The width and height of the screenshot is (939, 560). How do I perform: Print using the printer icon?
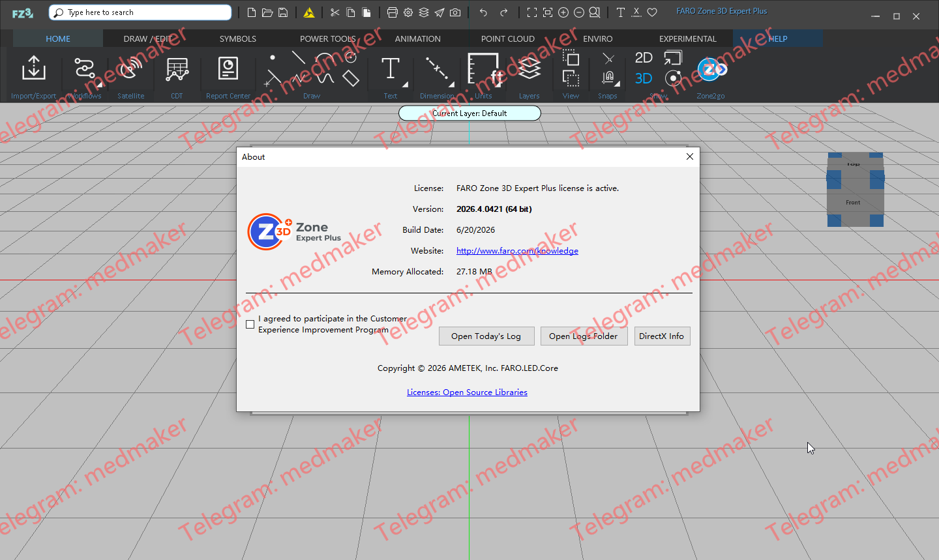tap(393, 12)
